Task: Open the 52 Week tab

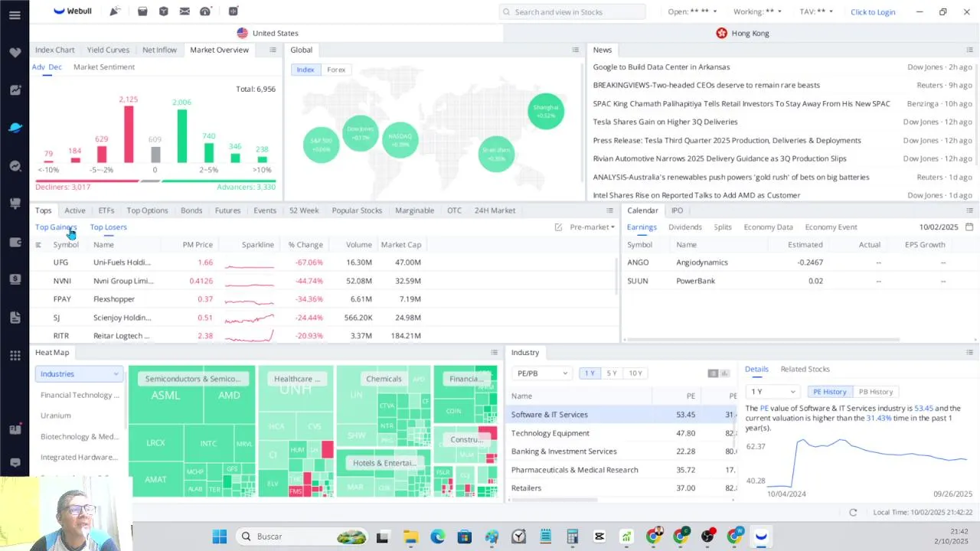Action: click(304, 210)
